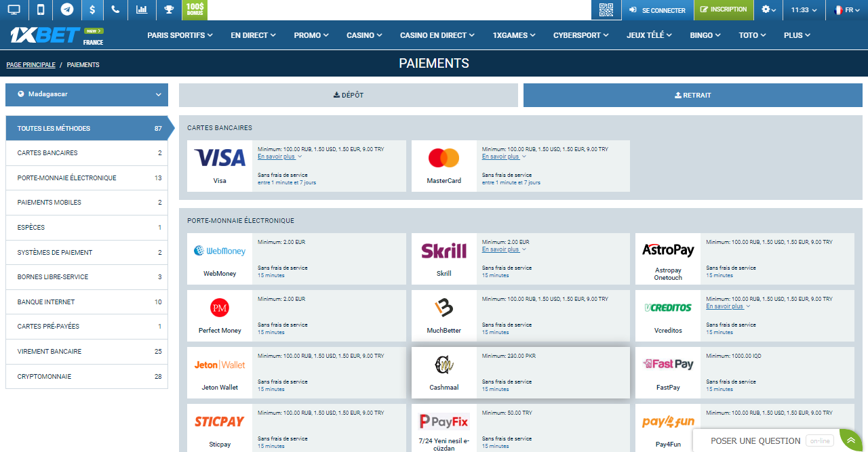
Task: Click the phone handset contact icon
Action: (x=115, y=9)
